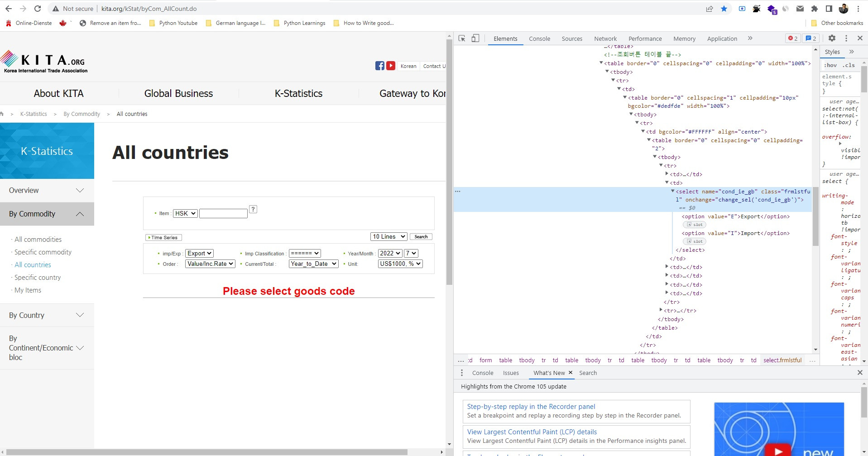Play the Chrome 105 update video

(778, 451)
